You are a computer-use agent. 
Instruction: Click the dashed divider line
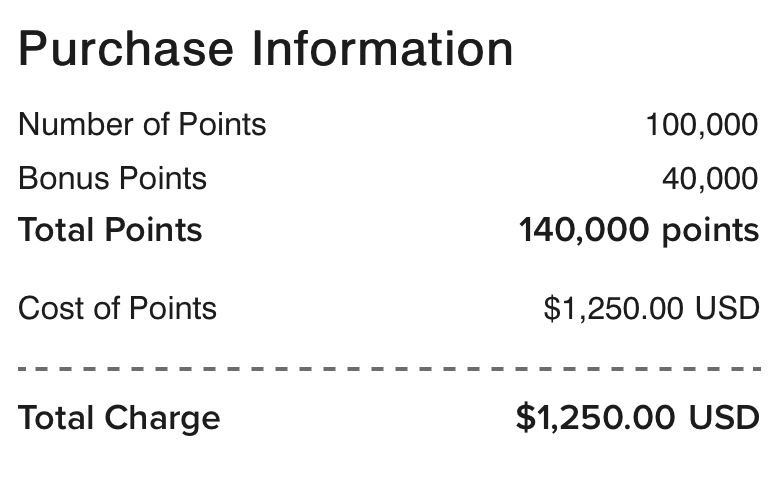(388, 369)
